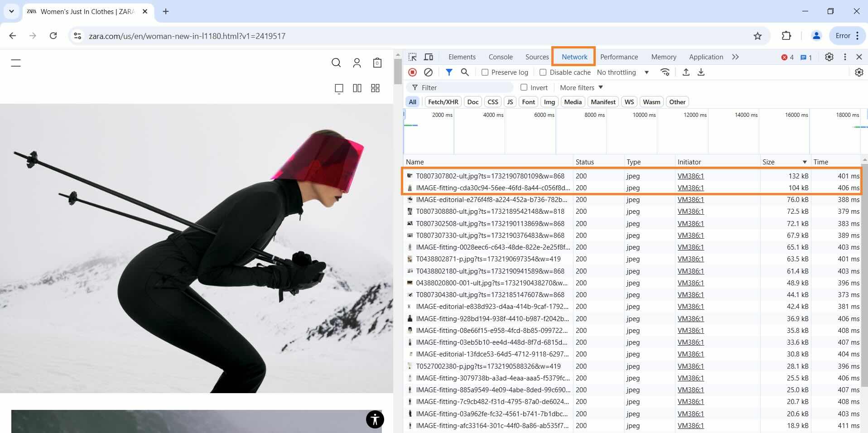
Task: Click the VM386:1 initiator link
Action: click(690, 176)
